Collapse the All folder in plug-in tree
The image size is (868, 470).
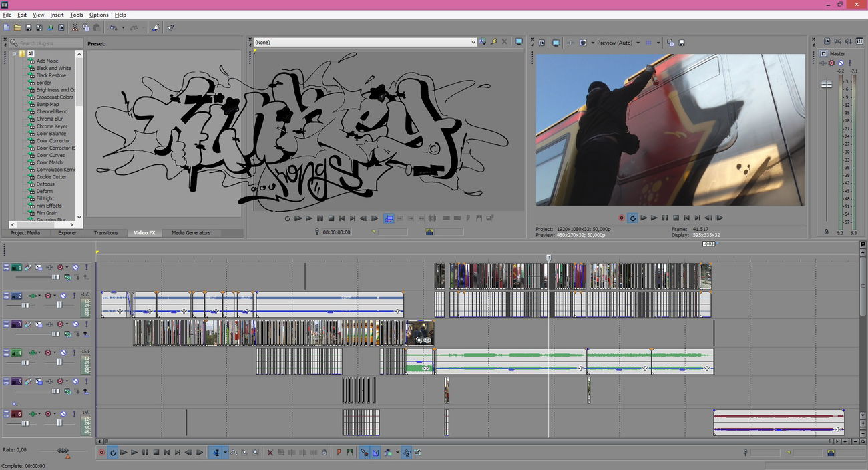coord(15,54)
